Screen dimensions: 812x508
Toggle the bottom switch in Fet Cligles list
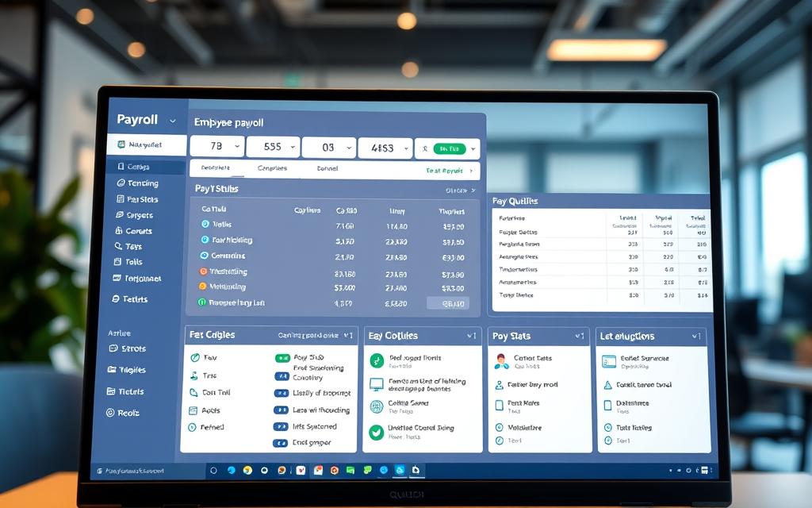coord(281,442)
